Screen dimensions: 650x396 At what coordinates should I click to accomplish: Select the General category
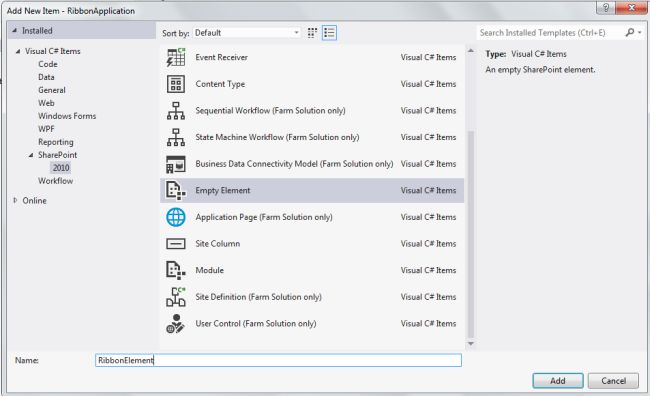coord(52,90)
